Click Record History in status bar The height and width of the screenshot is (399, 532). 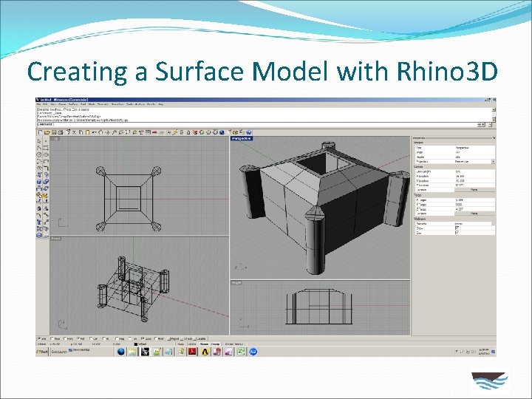tap(234, 344)
